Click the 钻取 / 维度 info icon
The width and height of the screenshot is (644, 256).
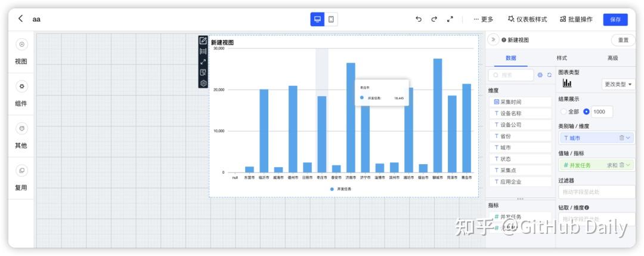click(x=587, y=208)
